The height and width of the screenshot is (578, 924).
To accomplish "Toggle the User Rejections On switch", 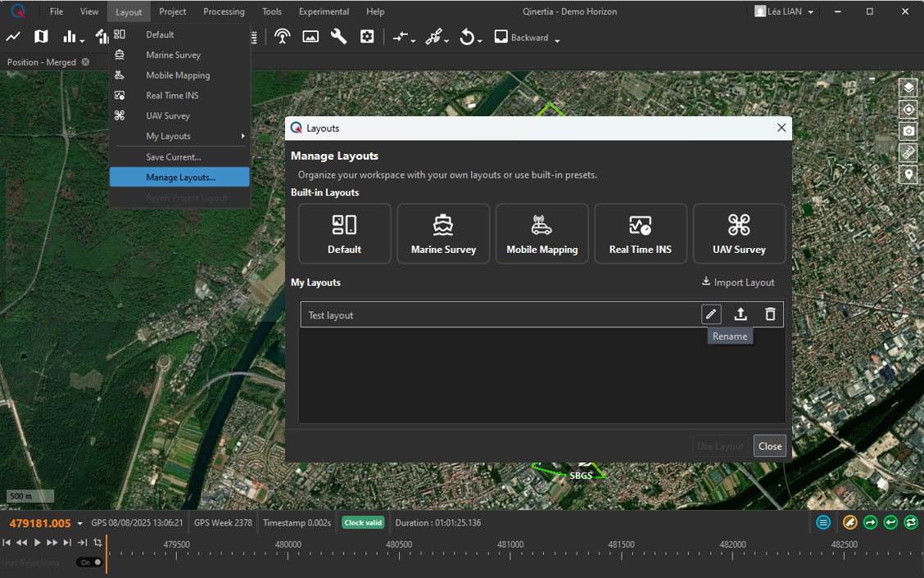I will click(x=89, y=562).
